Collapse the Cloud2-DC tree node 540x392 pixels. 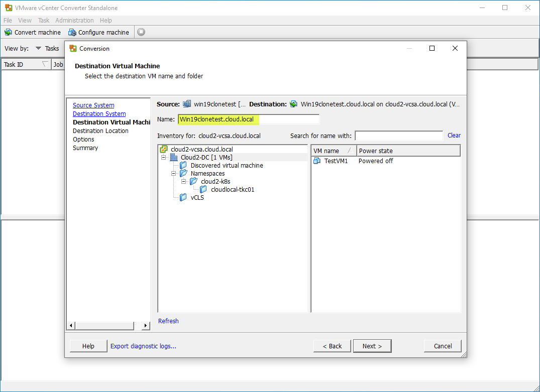[x=164, y=157]
